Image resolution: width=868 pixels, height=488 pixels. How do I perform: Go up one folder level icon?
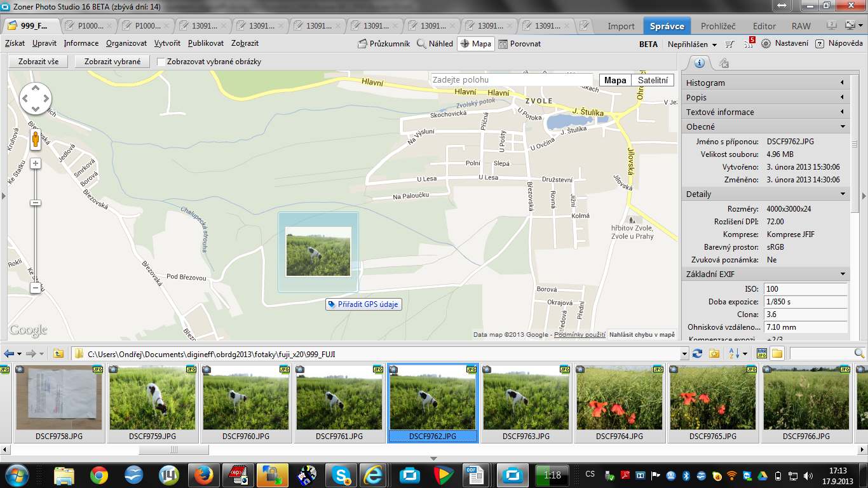tap(58, 353)
